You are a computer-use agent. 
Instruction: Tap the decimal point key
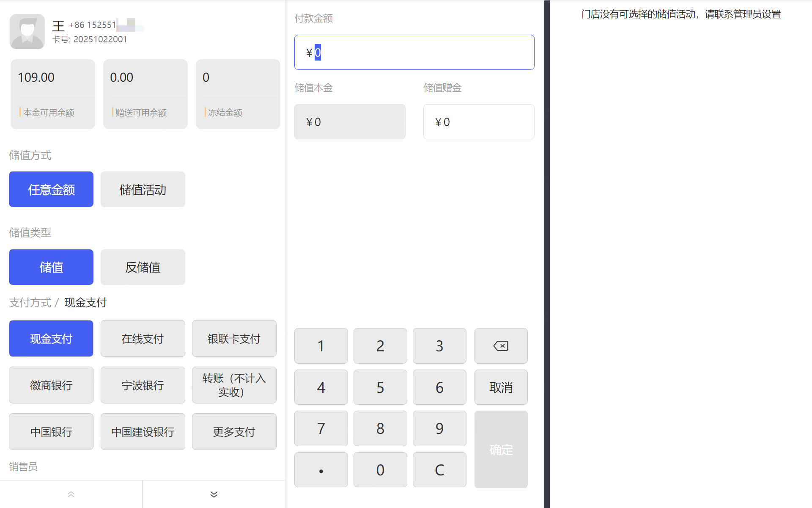(x=321, y=470)
